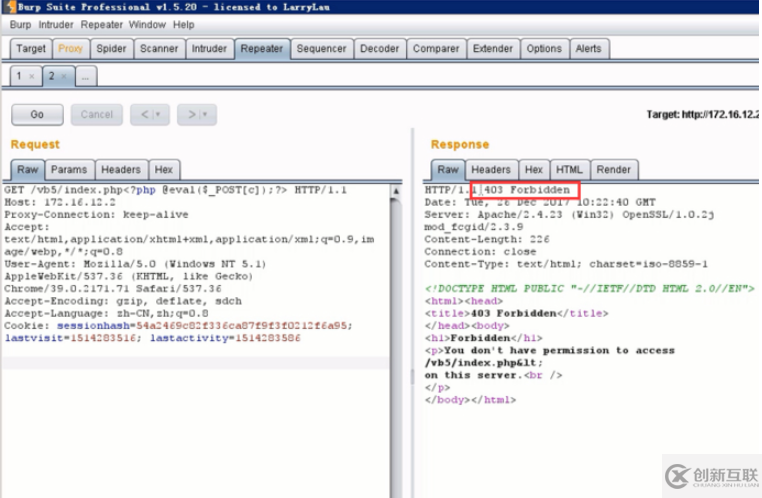Click the sessionhash cookie value
The height and width of the screenshot is (498, 762).
tap(244, 326)
